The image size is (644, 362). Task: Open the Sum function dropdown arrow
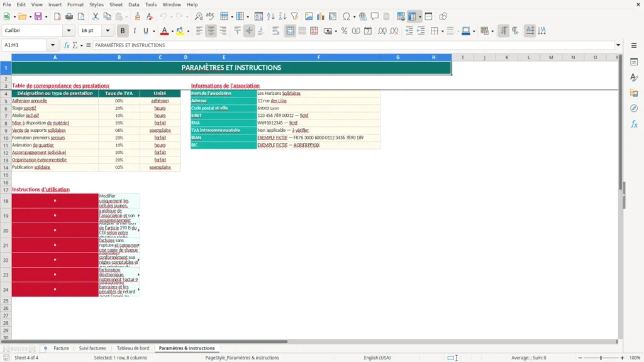(x=81, y=45)
